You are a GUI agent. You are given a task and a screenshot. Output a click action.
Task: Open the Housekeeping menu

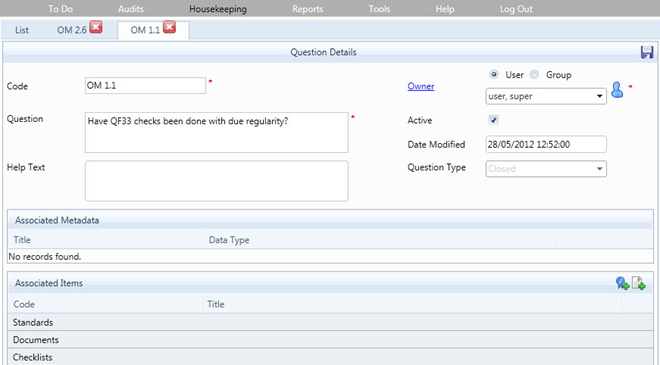point(218,9)
